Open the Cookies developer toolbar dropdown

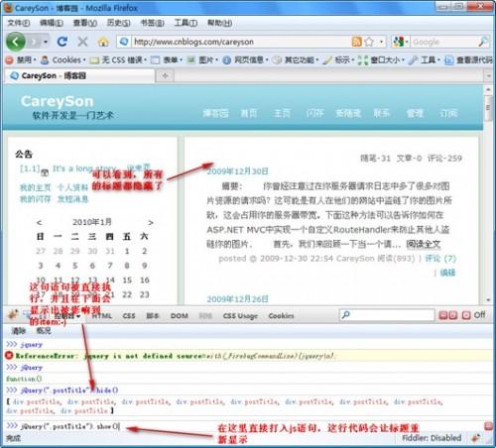[62, 60]
